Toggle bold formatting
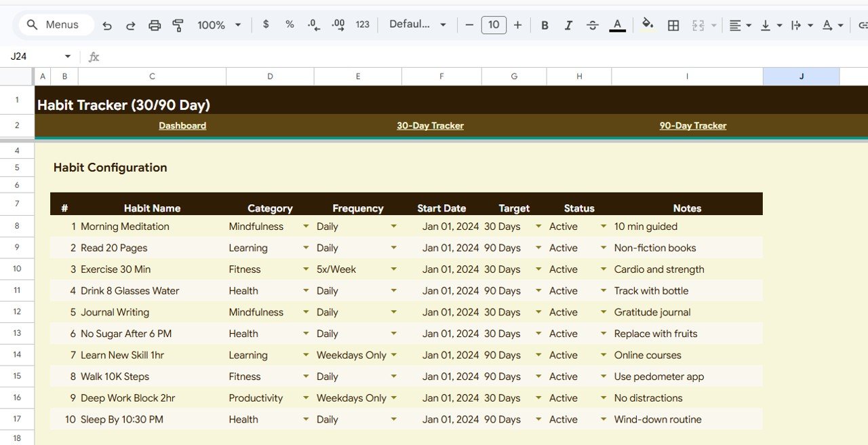The width and height of the screenshot is (868, 445). tap(545, 25)
